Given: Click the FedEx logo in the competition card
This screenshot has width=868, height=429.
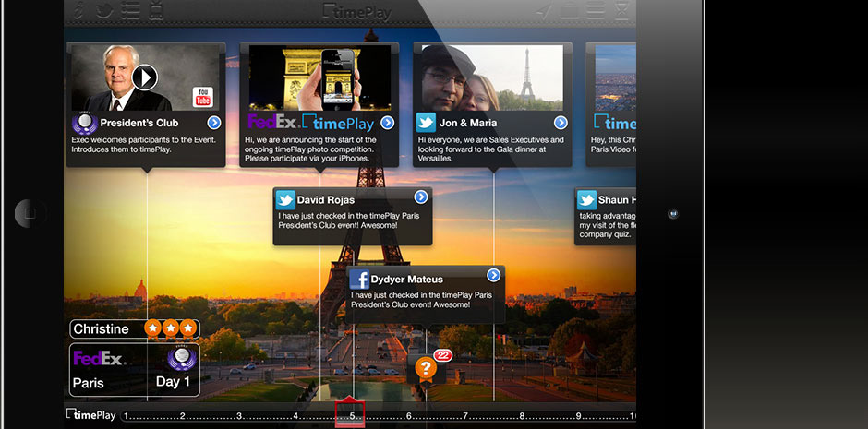Looking at the screenshot, I should (274, 122).
